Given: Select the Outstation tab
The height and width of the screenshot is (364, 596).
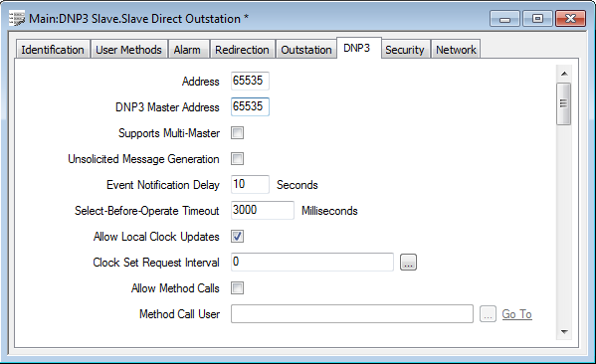Looking at the screenshot, I should (306, 50).
